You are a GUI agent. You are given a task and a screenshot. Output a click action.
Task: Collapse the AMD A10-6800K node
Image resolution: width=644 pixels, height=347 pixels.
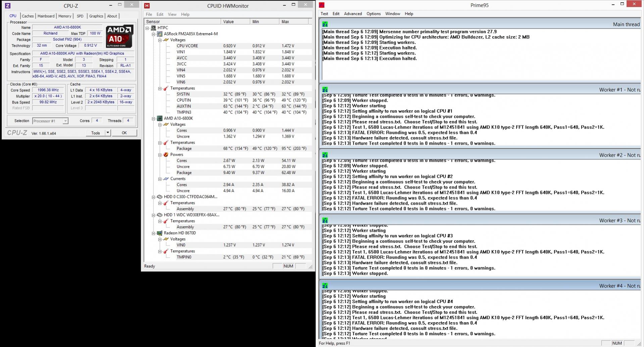pos(154,118)
